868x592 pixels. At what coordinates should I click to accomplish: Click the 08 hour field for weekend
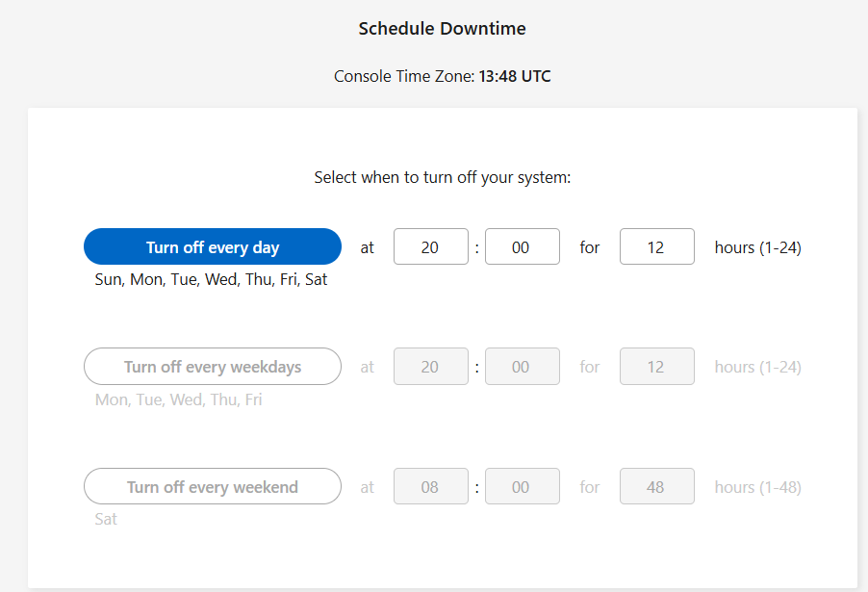(430, 487)
